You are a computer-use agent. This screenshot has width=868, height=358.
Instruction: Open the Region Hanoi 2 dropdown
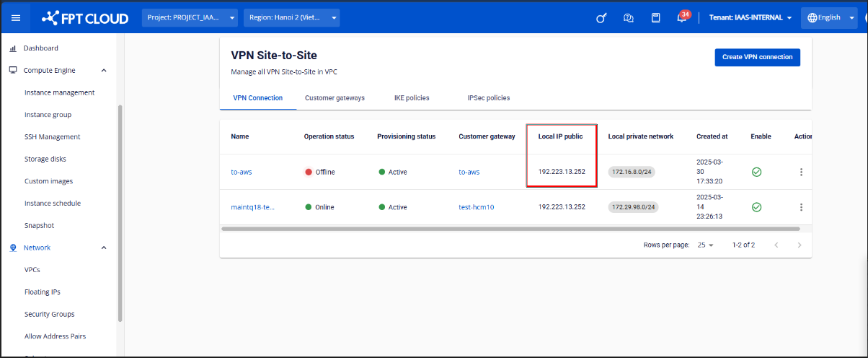tap(292, 18)
